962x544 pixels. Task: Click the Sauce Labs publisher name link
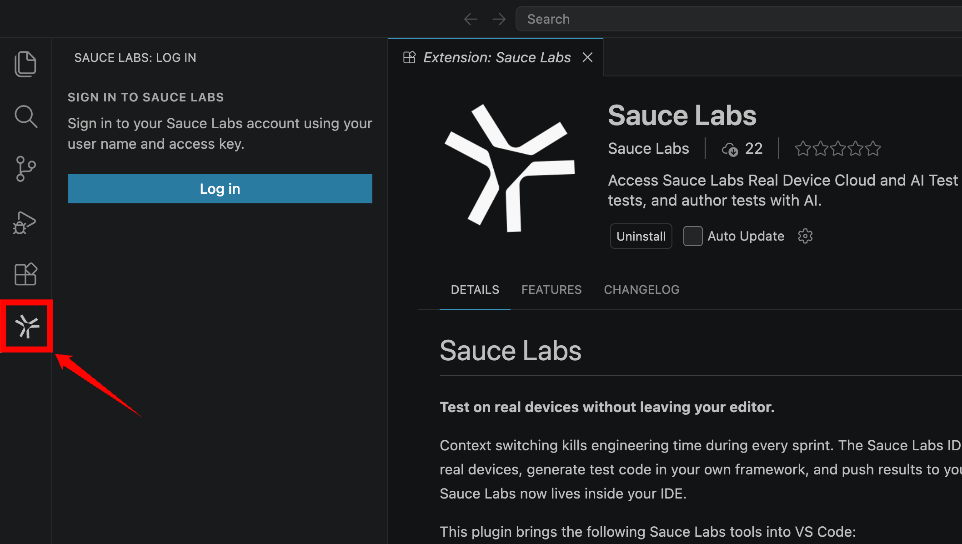[648, 148]
